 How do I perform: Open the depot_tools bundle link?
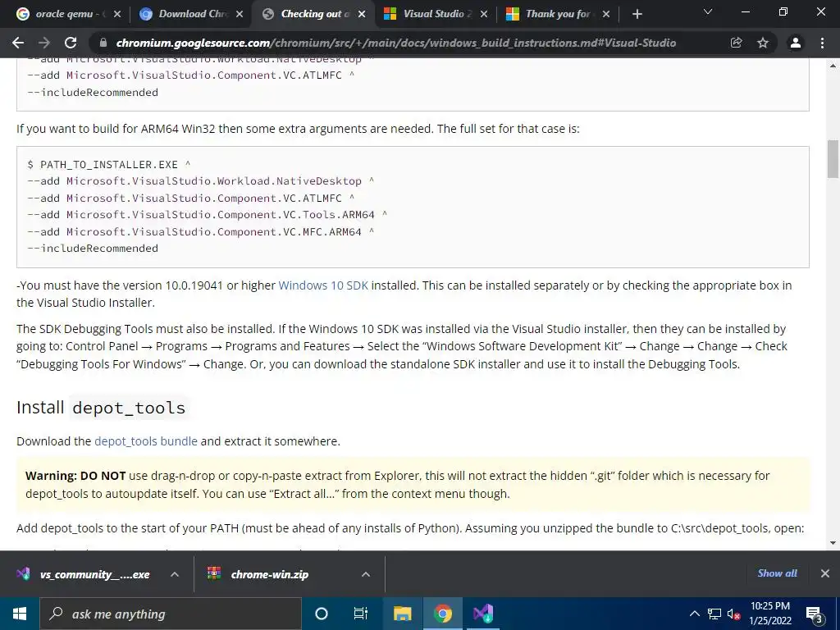(146, 441)
